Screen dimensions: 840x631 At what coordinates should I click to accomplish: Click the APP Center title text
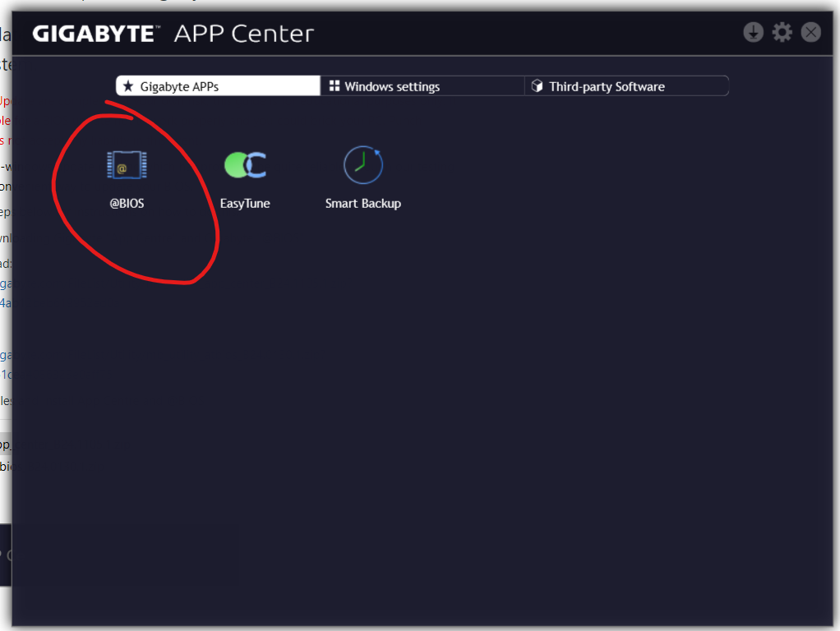[244, 34]
